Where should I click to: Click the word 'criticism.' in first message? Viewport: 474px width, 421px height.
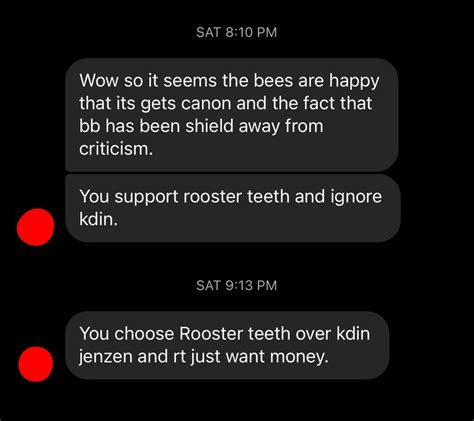pos(116,149)
